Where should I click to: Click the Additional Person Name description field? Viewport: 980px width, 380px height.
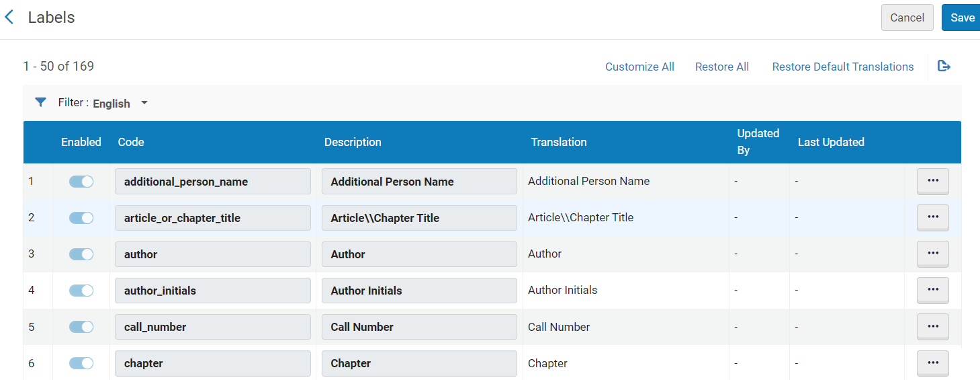pos(419,182)
